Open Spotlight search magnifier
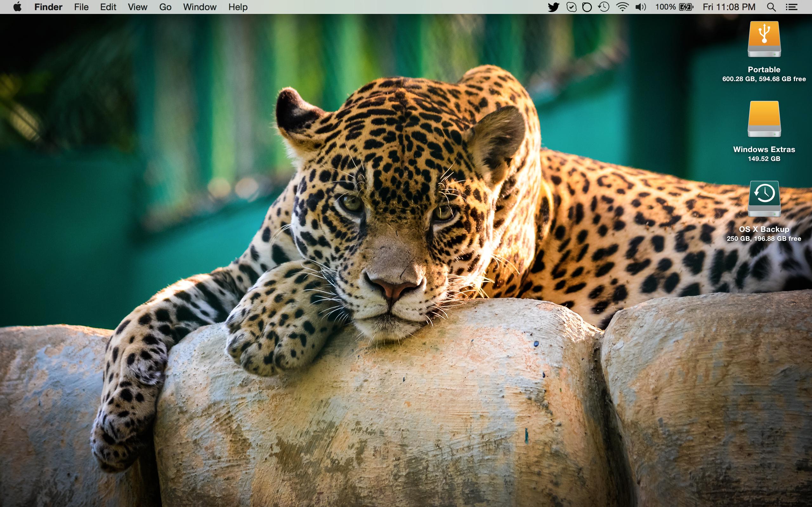This screenshot has width=812, height=507. [x=771, y=7]
